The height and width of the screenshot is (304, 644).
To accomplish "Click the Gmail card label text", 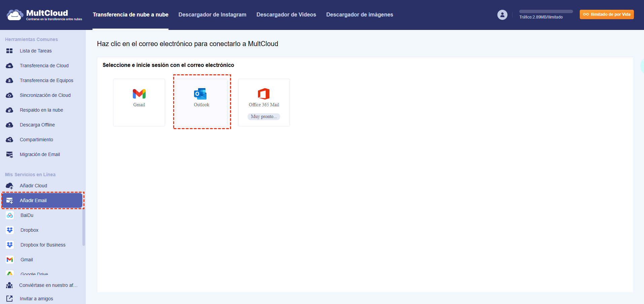I will tap(139, 105).
